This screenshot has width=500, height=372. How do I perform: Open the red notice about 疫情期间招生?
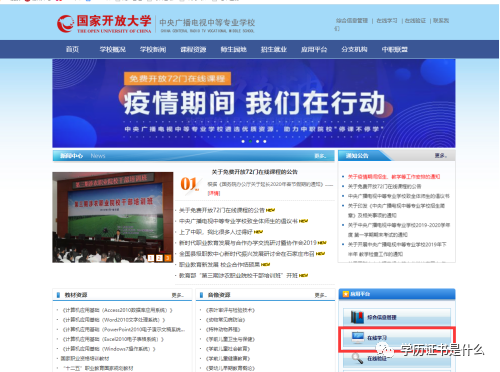click(394, 177)
